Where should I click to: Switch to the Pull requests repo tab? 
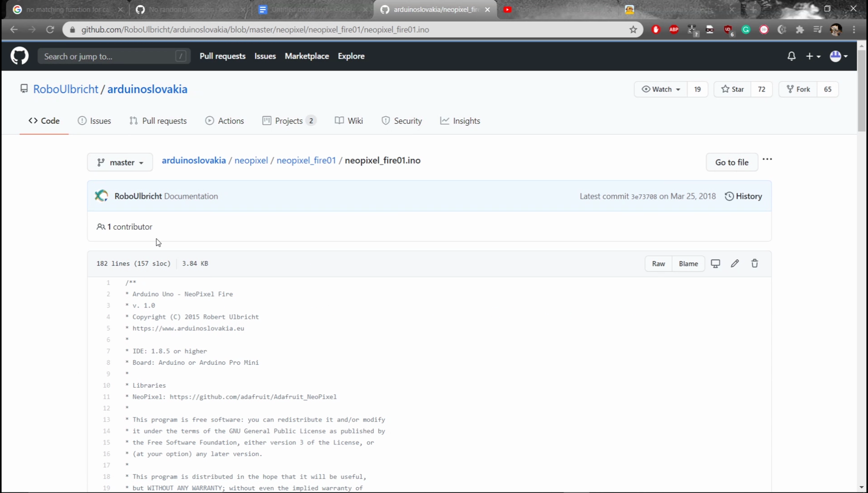pyautogui.click(x=158, y=121)
